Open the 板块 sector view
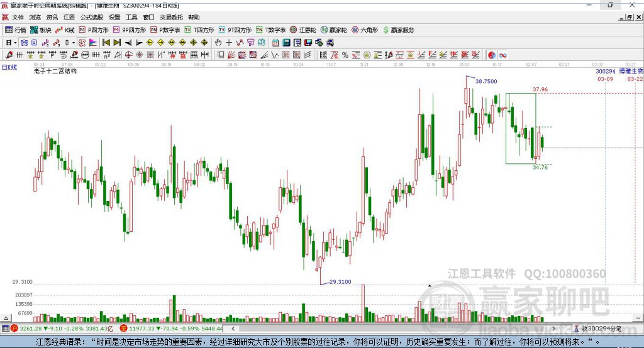The width and height of the screenshot is (644, 348). [40, 30]
